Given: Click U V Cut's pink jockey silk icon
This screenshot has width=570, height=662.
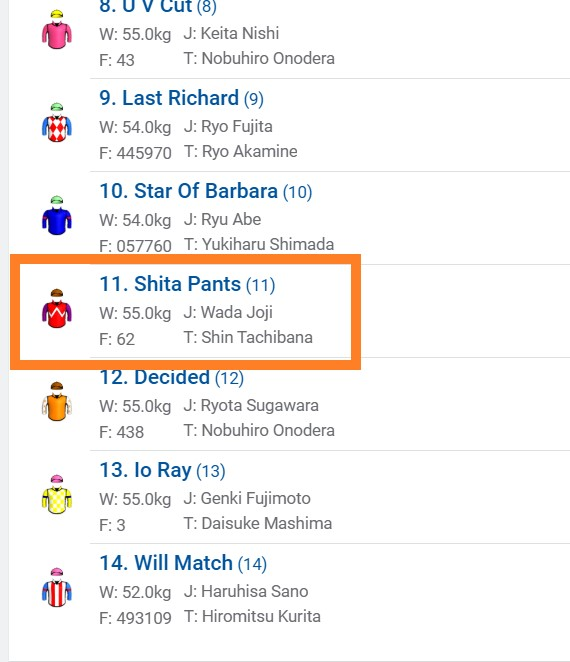Looking at the screenshot, I should (x=57, y=30).
